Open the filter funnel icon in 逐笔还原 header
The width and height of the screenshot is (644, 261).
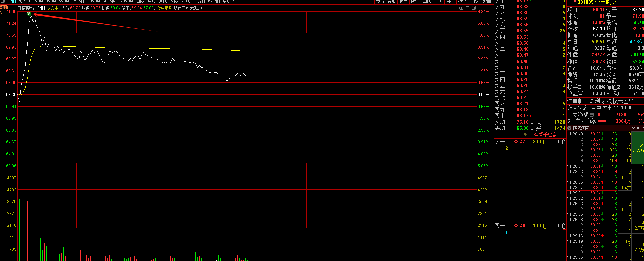coord(633,128)
